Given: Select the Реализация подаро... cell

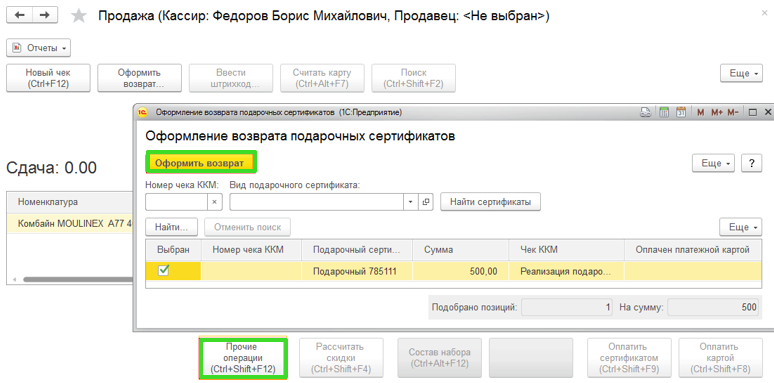Looking at the screenshot, I should tap(566, 271).
